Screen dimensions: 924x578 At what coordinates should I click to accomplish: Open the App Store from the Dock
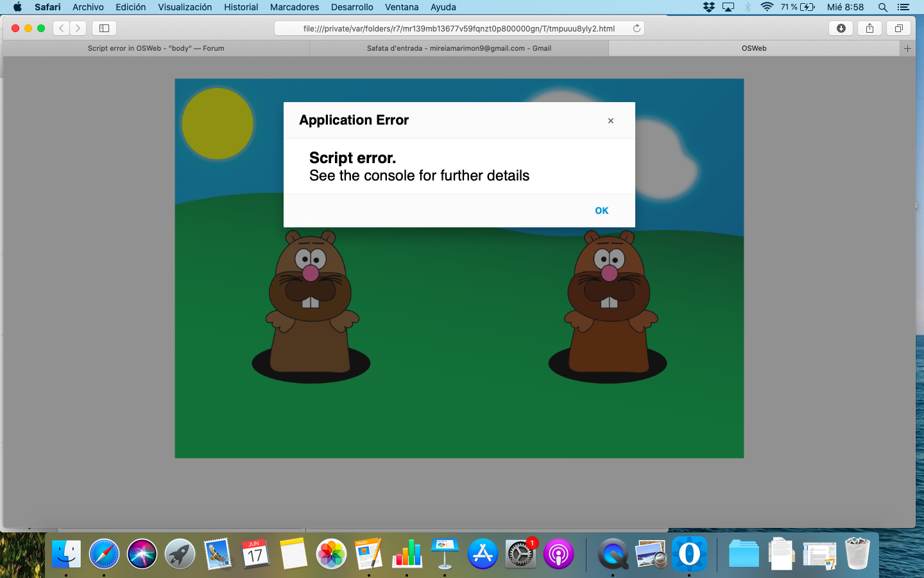click(x=483, y=554)
